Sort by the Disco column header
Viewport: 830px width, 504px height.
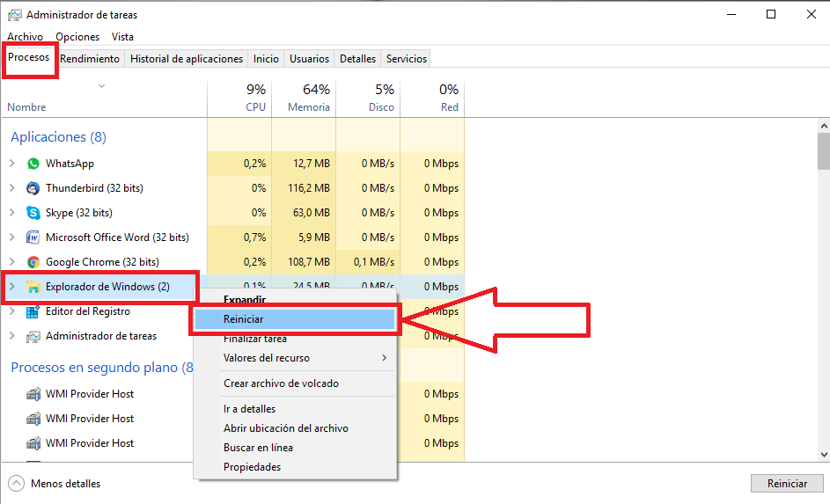tap(369, 99)
